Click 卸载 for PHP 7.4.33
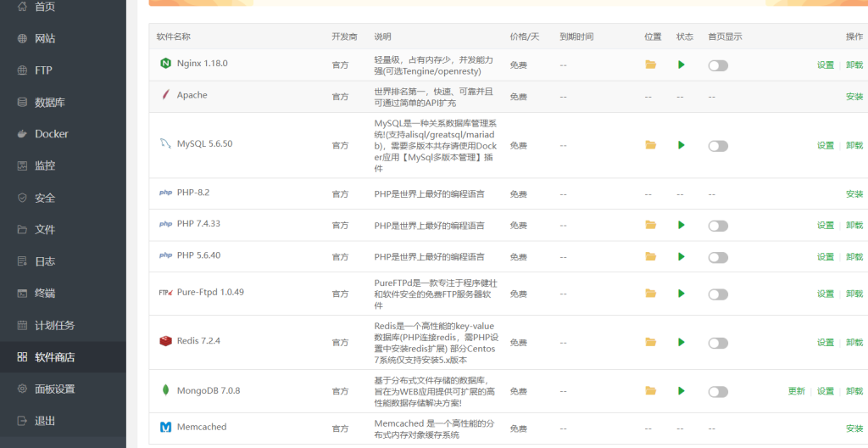 point(854,225)
